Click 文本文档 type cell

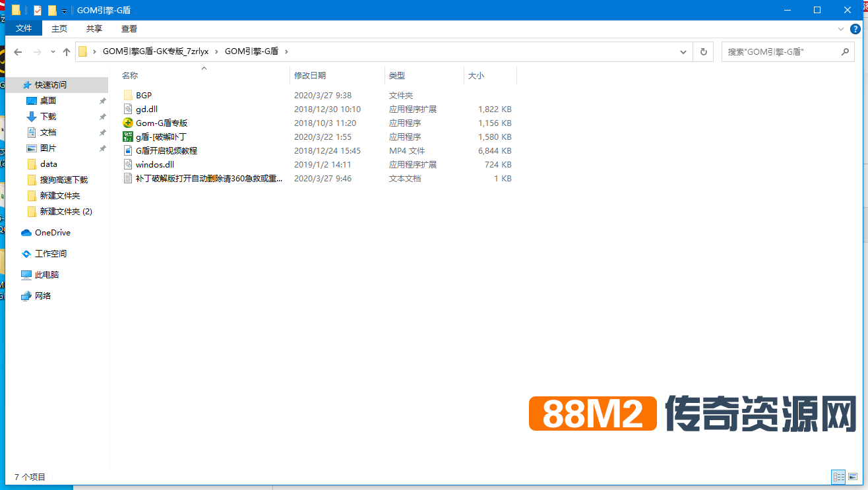click(x=405, y=179)
